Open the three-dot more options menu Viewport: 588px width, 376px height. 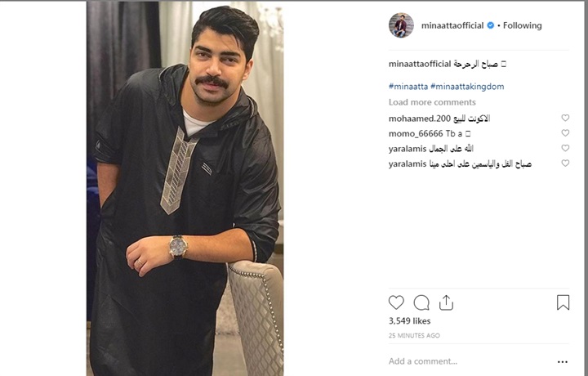(563, 362)
